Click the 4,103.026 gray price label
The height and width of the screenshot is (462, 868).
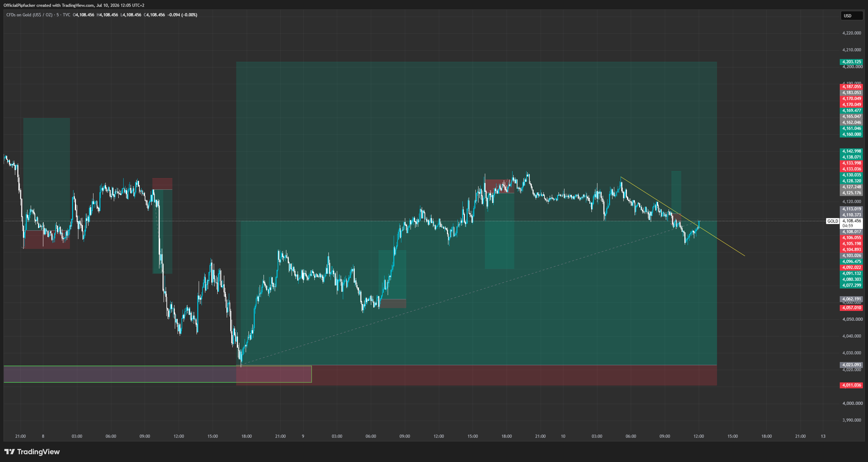(x=851, y=256)
